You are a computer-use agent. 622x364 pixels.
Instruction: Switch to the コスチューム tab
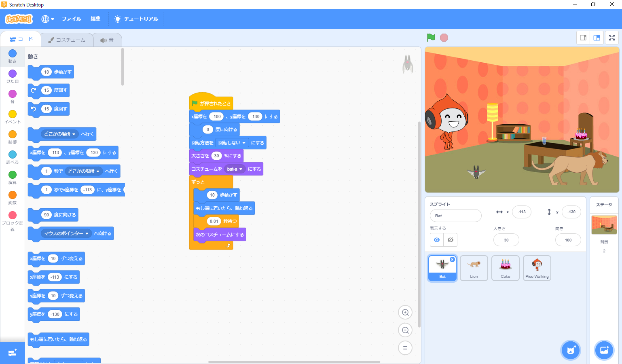pyautogui.click(x=67, y=40)
